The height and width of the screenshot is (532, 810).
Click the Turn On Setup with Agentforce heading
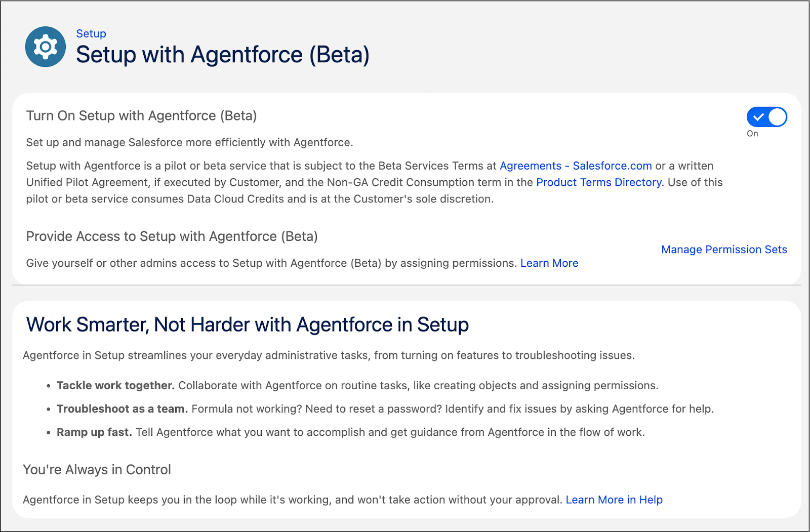[141, 115]
